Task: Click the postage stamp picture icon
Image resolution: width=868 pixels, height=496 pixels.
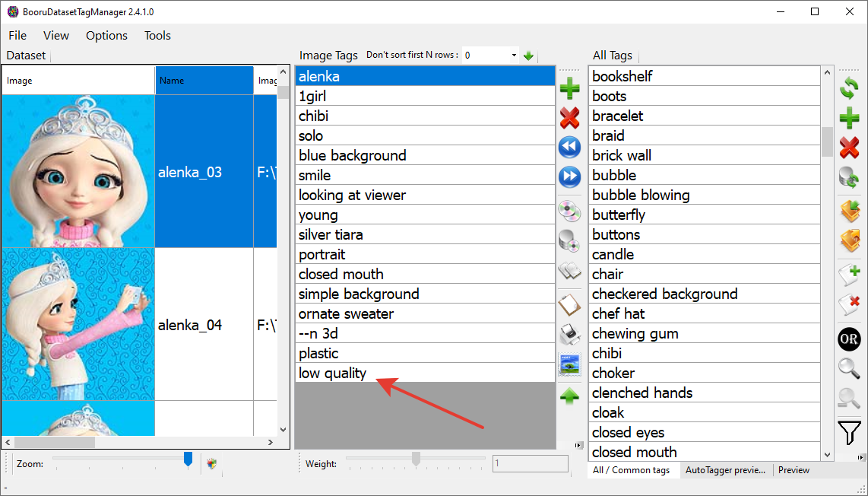Action: pyautogui.click(x=569, y=364)
